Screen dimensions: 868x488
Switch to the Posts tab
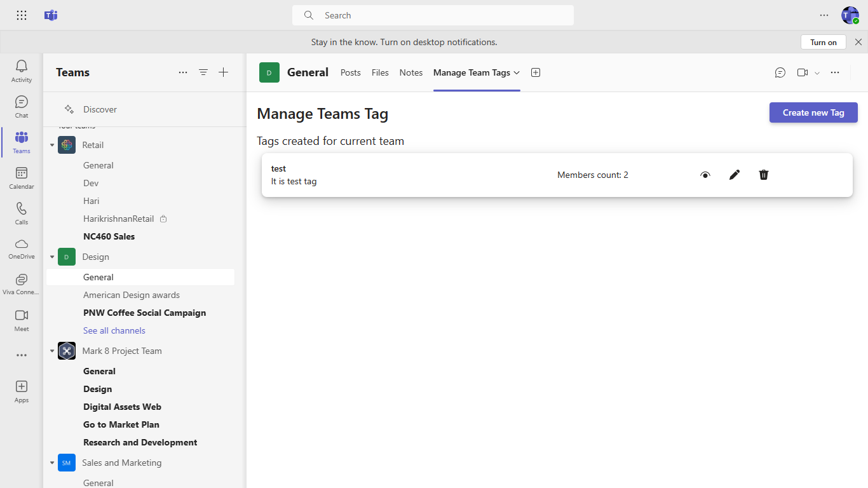coord(351,72)
